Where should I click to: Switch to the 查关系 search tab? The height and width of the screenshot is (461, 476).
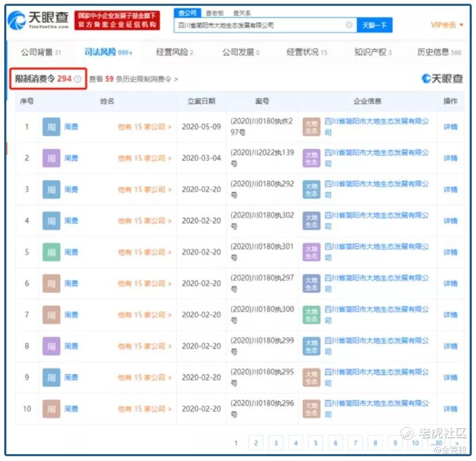[242, 13]
